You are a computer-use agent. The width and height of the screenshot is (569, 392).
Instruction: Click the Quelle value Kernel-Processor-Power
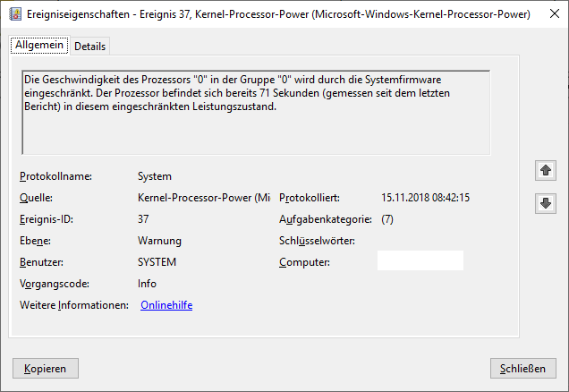coord(203,198)
